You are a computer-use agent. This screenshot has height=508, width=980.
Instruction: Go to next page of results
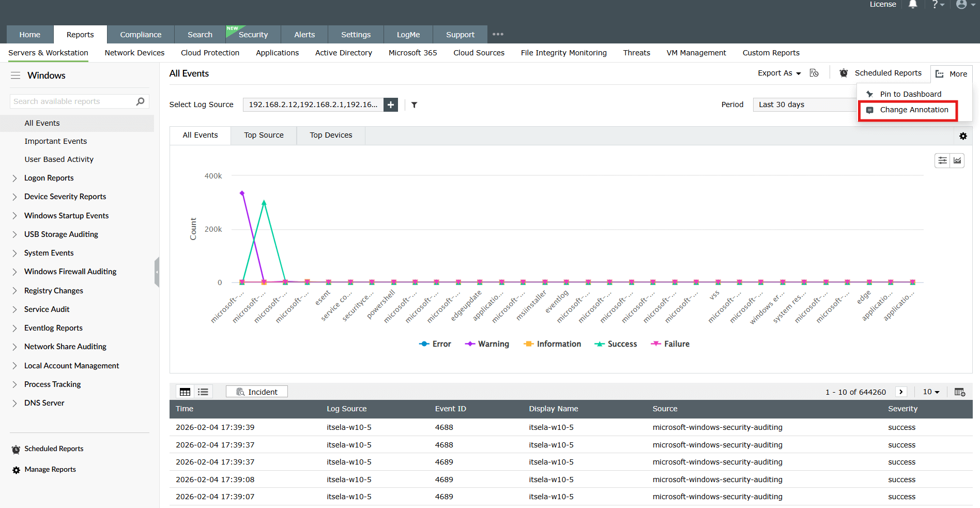(x=901, y=392)
